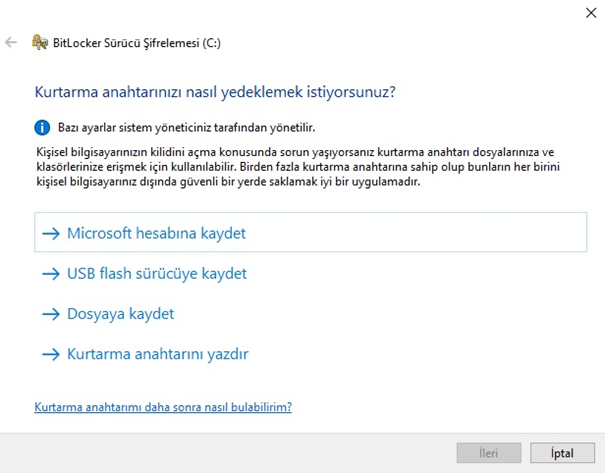Click the İptal button
The image size is (605, 473).
click(x=562, y=453)
